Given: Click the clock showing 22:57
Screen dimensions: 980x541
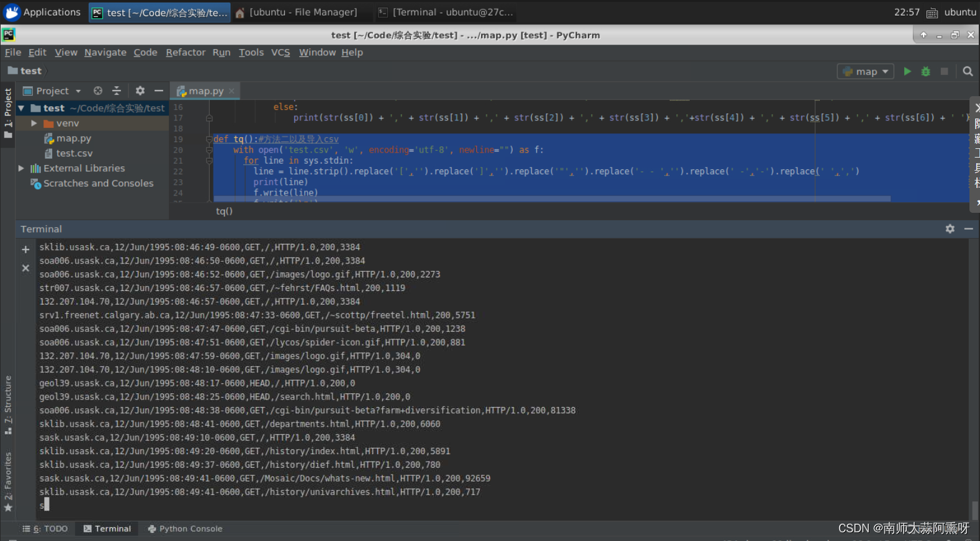Looking at the screenshot, I should coord(907,12).
